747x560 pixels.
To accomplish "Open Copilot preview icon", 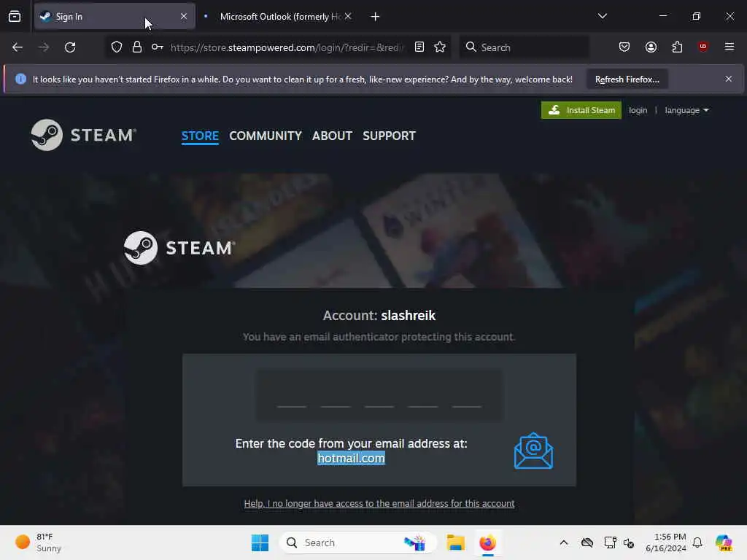I will click(724, 542).
